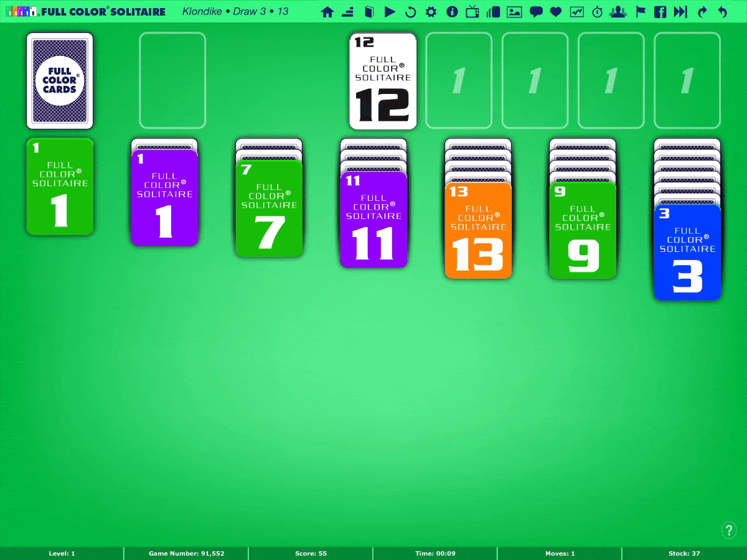The image size is (747, 560).
Task: Select the green 7 card
Action: point(269,208)
